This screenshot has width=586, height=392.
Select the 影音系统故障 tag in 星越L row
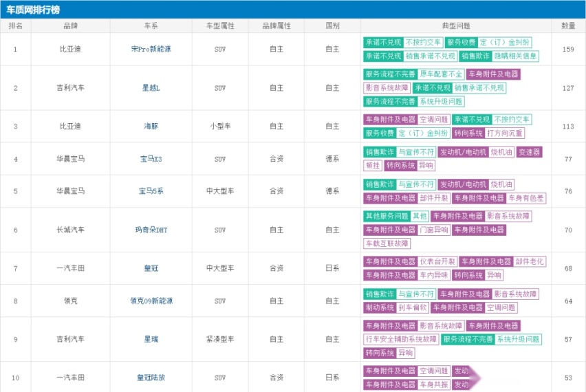pos(387,88)
